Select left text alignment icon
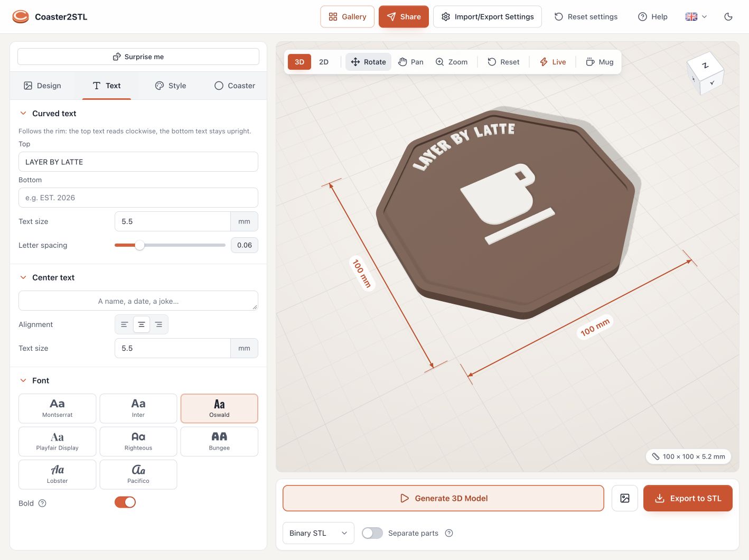The image size is (749, 560). click(x=125, y=324)
